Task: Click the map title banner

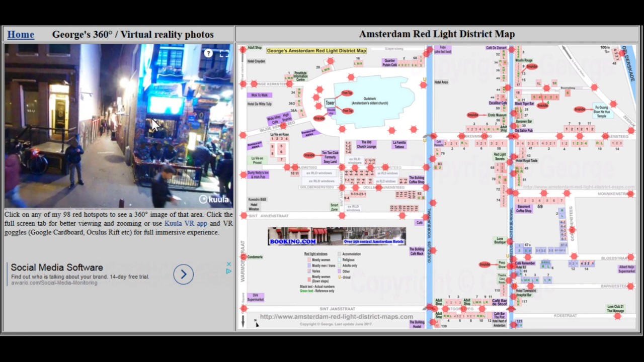Action: (316, 51)
